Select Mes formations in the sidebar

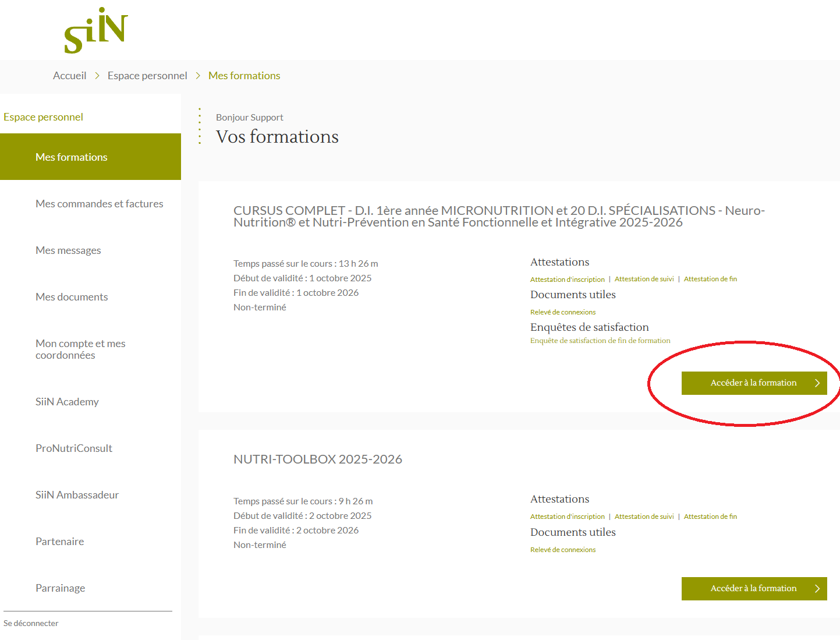[x=90, y=157]
